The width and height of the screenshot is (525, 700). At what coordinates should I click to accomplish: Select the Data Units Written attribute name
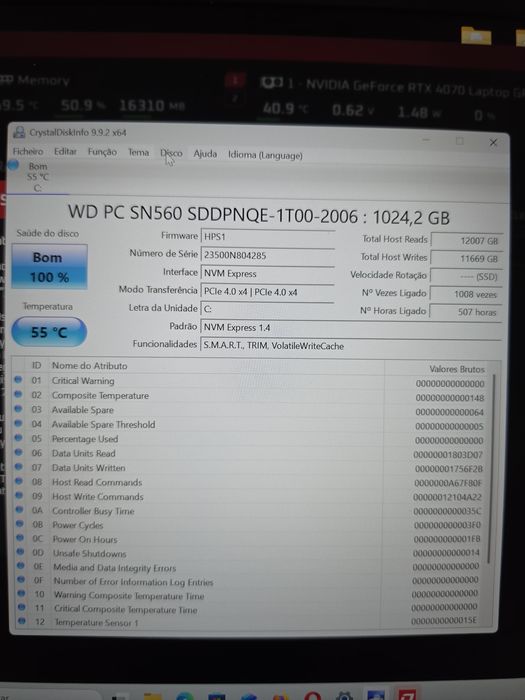click(88, 468)
